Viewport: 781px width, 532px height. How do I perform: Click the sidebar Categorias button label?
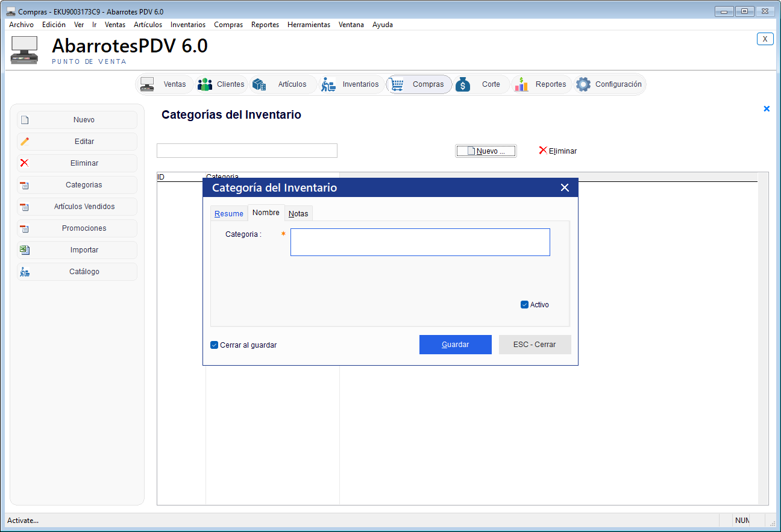84,185
